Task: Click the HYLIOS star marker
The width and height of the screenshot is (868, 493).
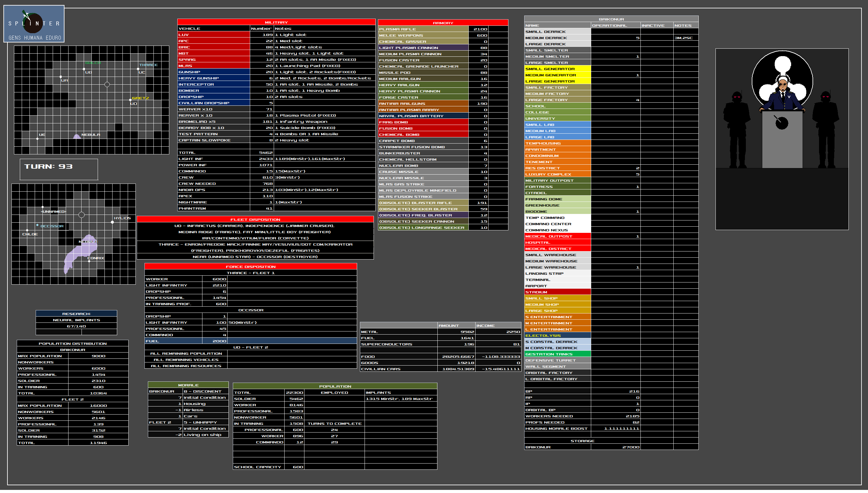Action: (x=113, y=222)
